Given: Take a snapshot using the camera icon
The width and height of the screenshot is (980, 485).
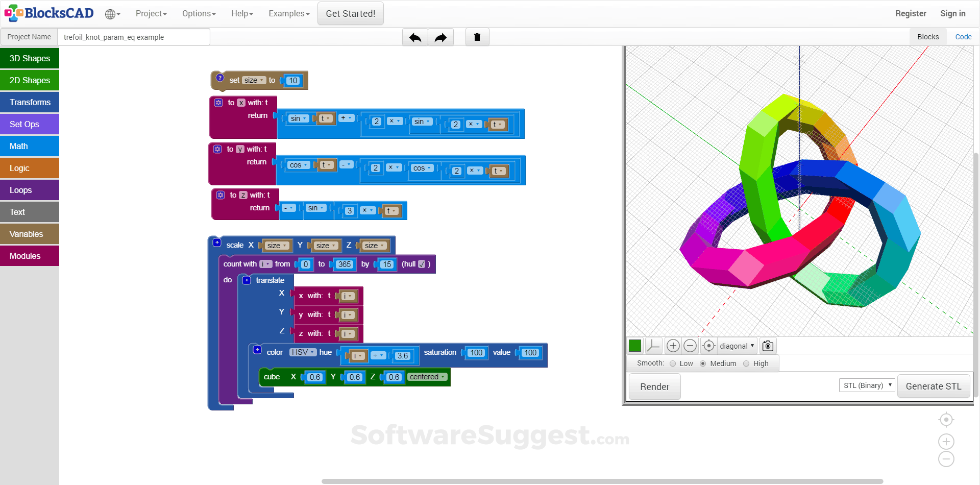Looking at the screenshot, I should pos(767,346).
